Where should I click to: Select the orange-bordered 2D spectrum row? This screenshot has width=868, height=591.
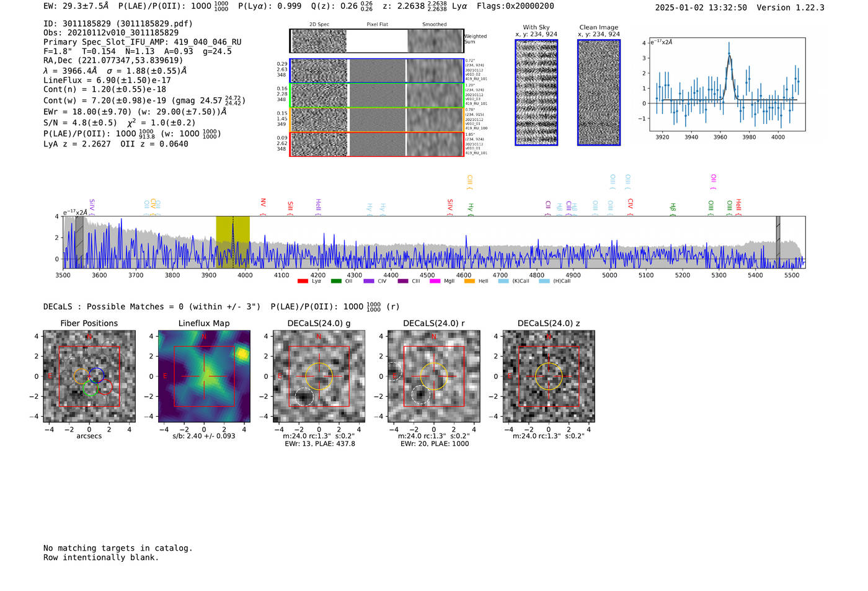377,120
